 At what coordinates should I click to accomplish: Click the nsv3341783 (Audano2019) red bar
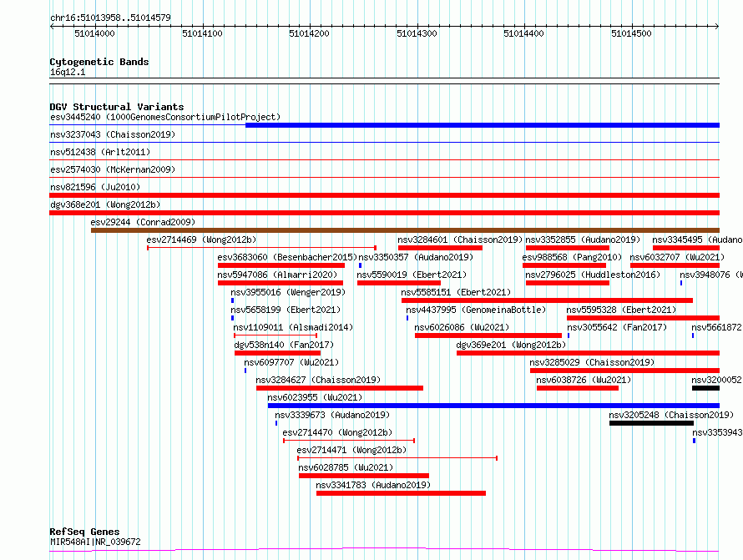click(x=401, y=493)
